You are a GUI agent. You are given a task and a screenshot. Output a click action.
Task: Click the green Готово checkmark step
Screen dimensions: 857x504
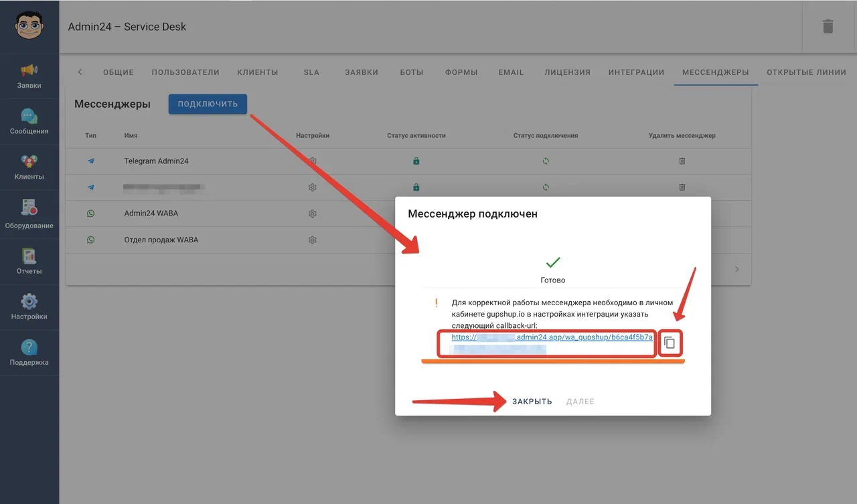coord(553,262)
